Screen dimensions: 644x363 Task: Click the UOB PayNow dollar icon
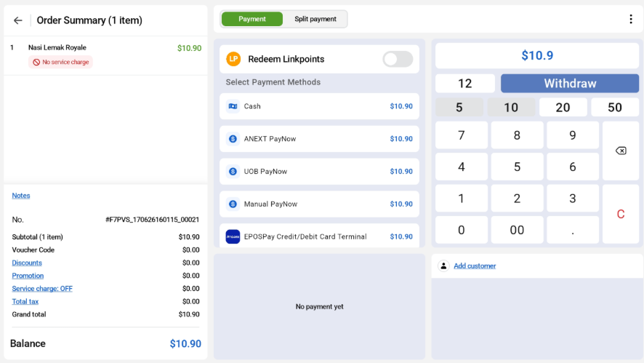(233, 172)
